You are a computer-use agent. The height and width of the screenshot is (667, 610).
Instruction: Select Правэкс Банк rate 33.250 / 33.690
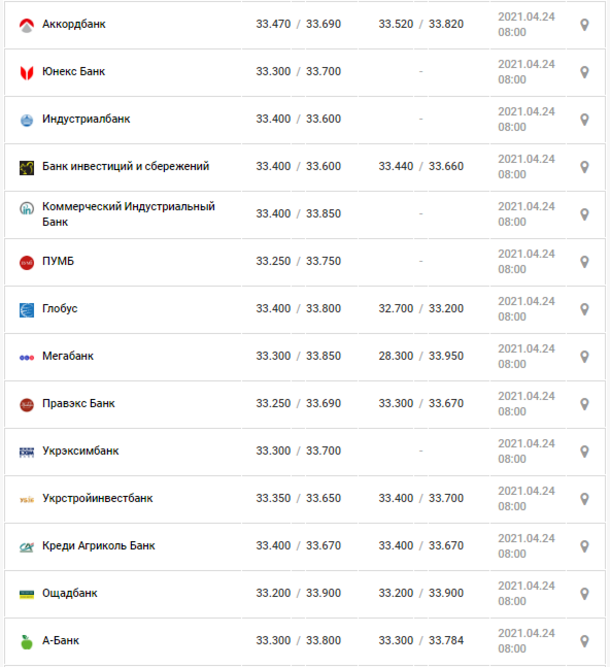298,403
